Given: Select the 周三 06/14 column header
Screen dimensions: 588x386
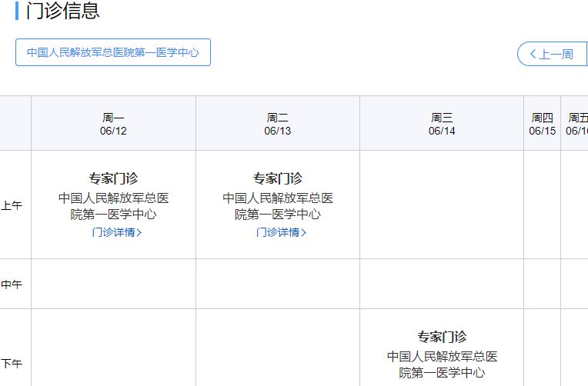Looking at the screenshot, I should point(442,124).
